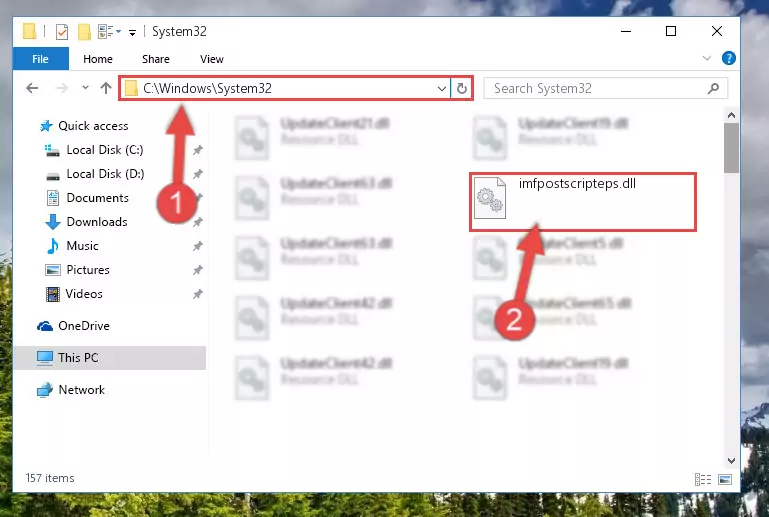Open the File menu
Viewport: 769px width, 517px height.
tap(40, 59)
